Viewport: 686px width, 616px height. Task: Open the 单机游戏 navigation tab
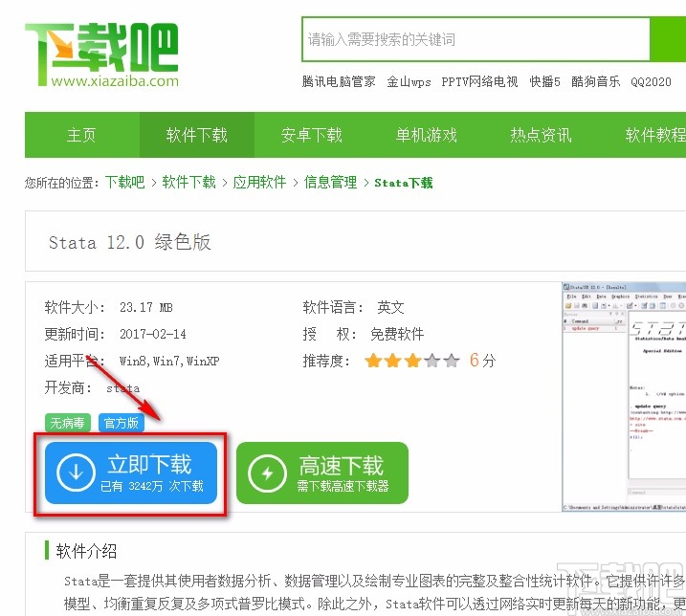[x=427, y=135]
